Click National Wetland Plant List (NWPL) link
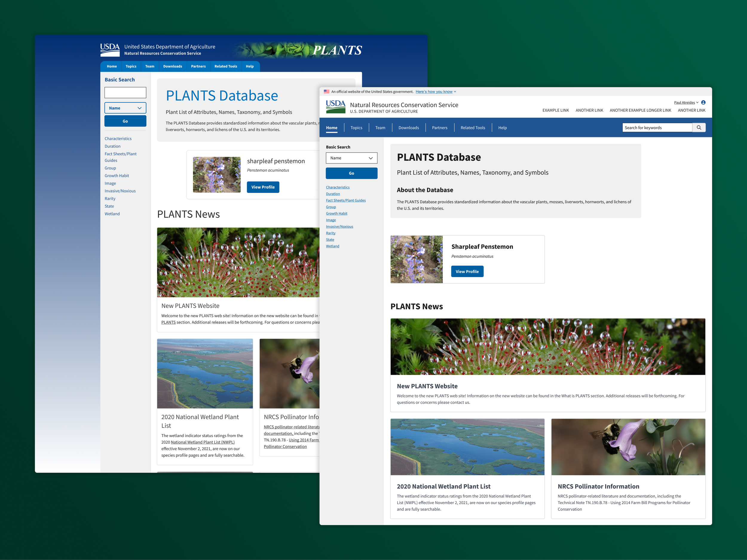Screen dimensions: 747x560 pyautogui.click(x=203, y=442)
